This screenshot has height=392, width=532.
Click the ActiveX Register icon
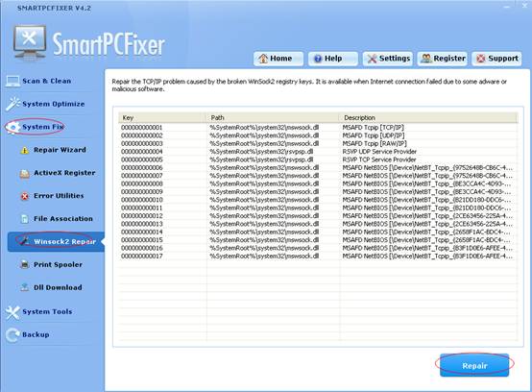point(24,174)
